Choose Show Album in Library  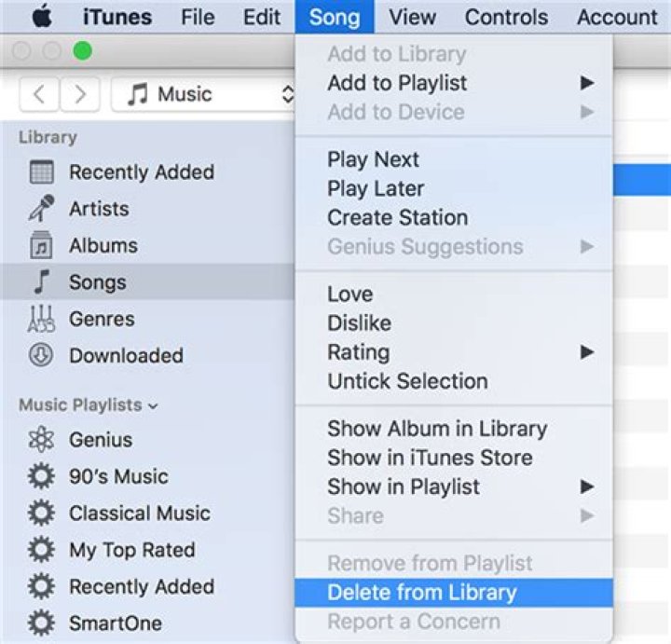pos(454,429)
